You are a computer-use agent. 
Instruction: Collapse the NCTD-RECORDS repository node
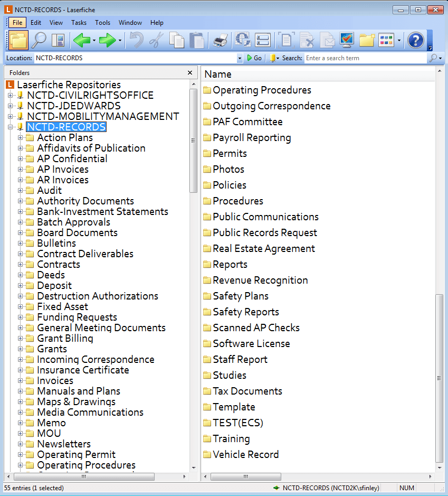click(11, 127)
